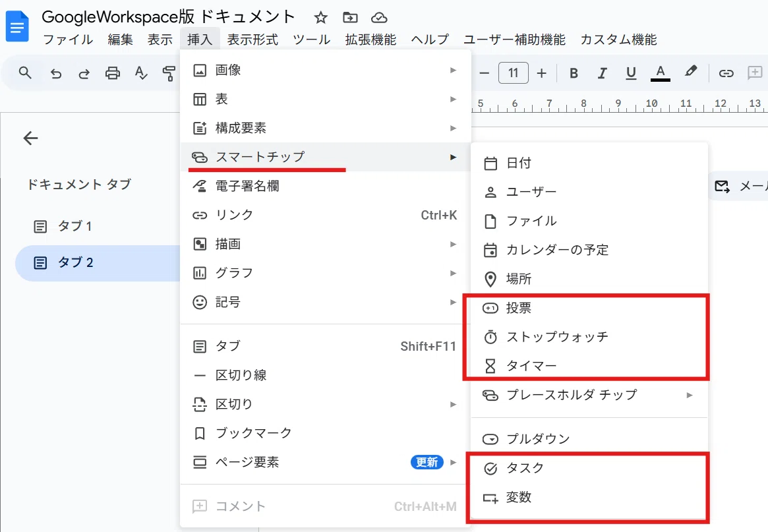Insert a プルダウン dropdown chip
This screenshot has width=768, height=532.
[589, 439]
